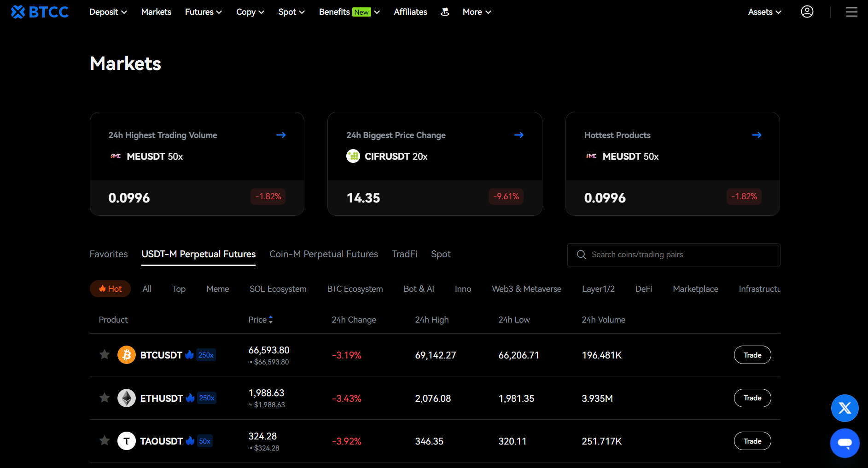This screenshot has height=468, width=868.
Task: Click the hot flame icon beside BTCUSDT
Action: tap(189, 354)
